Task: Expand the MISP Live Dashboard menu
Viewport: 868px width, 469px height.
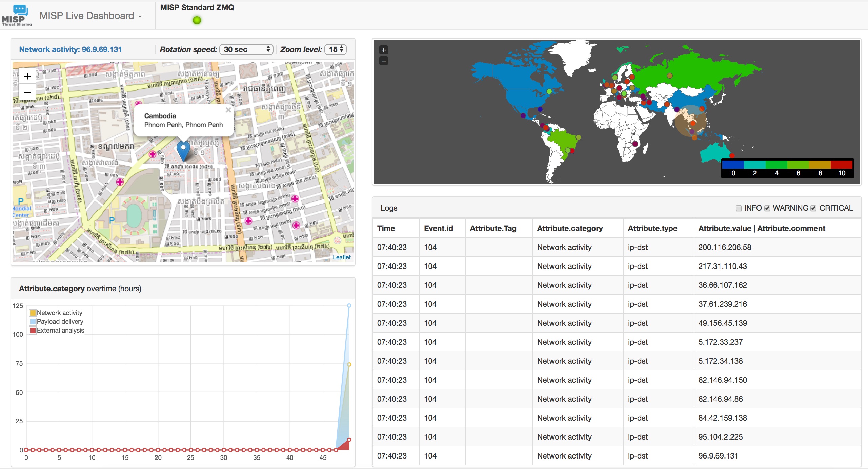Action: pos(90,16)
